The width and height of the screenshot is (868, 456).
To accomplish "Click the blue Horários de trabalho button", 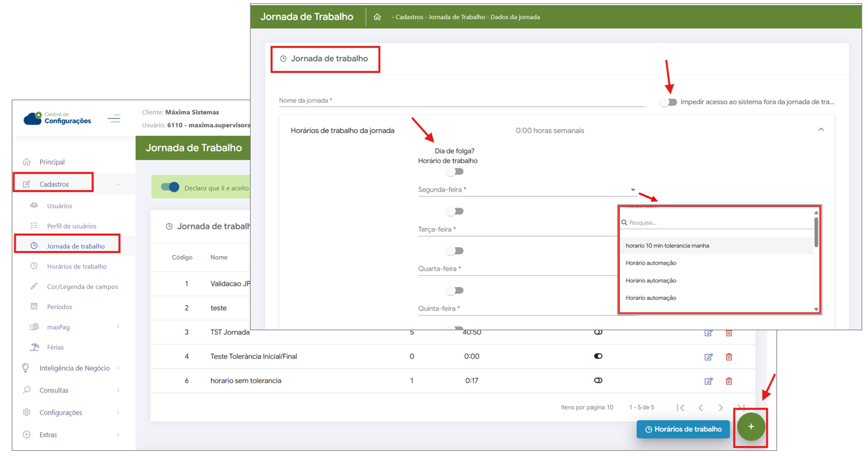I will [683, 429].
